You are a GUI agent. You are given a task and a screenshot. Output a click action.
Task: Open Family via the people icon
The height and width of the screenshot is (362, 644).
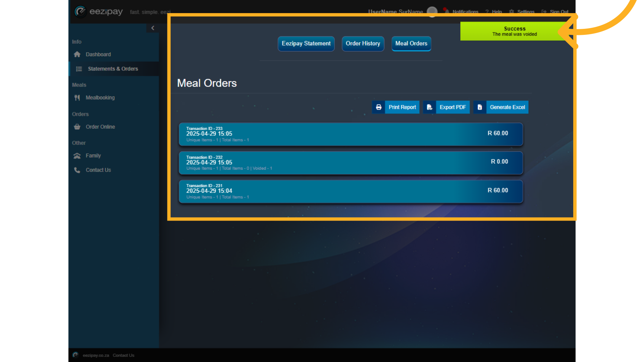tap(77, 156)
